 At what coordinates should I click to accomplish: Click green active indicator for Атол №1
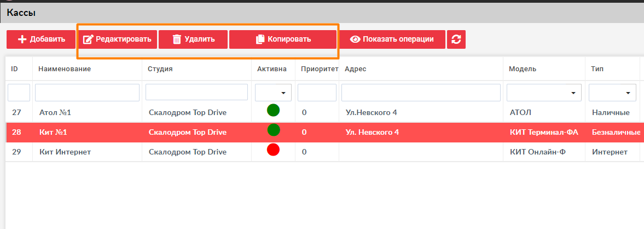[x=274, y=111]
